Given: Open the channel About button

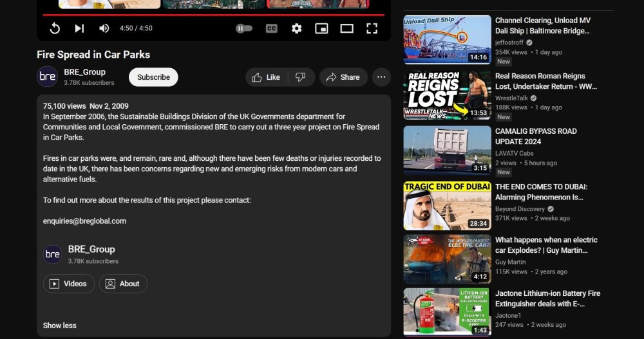Looking at the screenshot, I should (x=123, y=284).
